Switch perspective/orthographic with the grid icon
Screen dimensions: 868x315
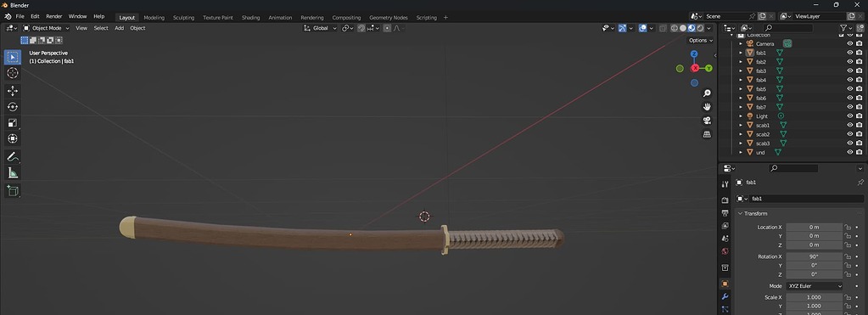click(707, 134)
